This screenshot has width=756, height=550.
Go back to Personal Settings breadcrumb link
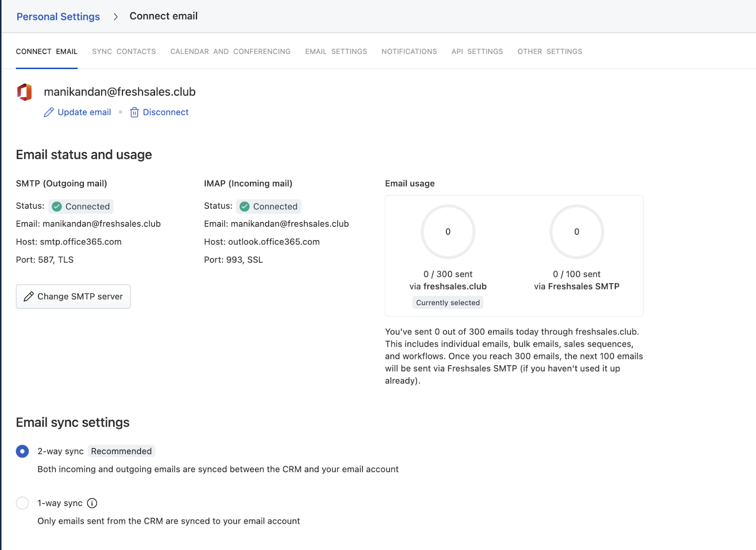58,17
